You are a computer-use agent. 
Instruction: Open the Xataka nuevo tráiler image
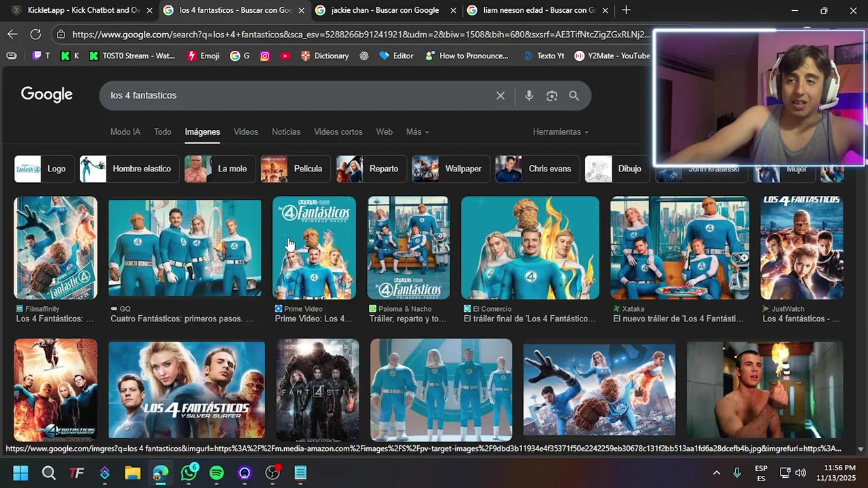[x=679, y=248]
